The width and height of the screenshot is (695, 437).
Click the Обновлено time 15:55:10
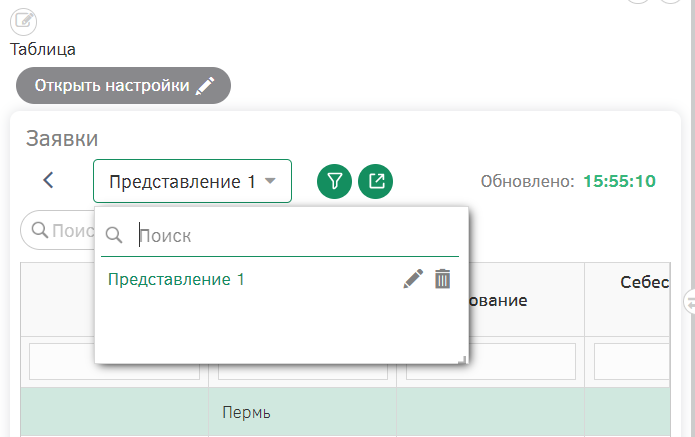[619, 181]
